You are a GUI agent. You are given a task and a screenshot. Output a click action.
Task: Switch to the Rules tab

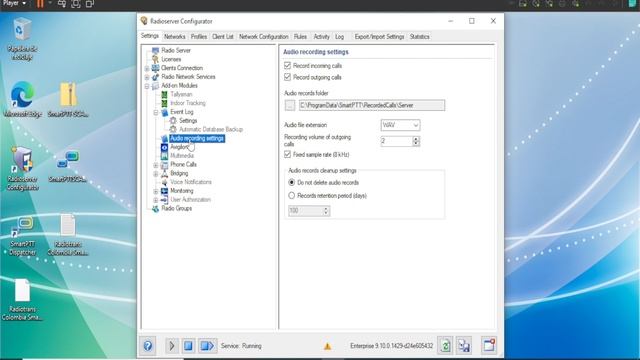click(300, 37)
